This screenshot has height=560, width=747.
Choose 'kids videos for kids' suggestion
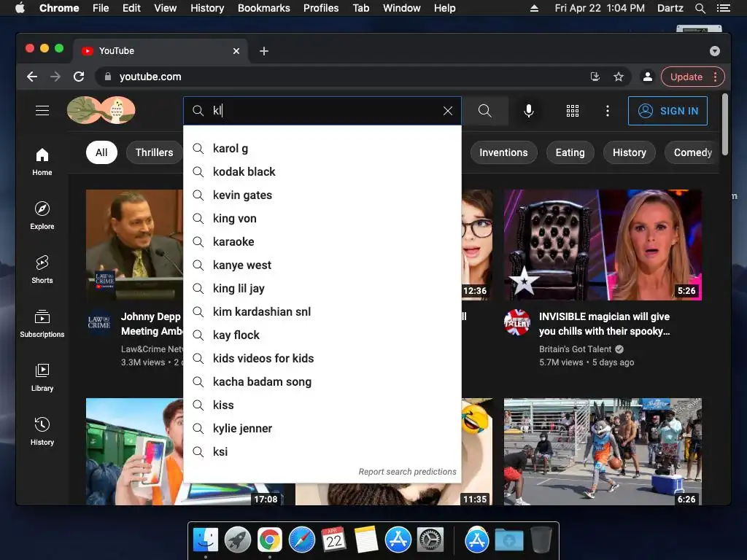(x=322, y=359)
